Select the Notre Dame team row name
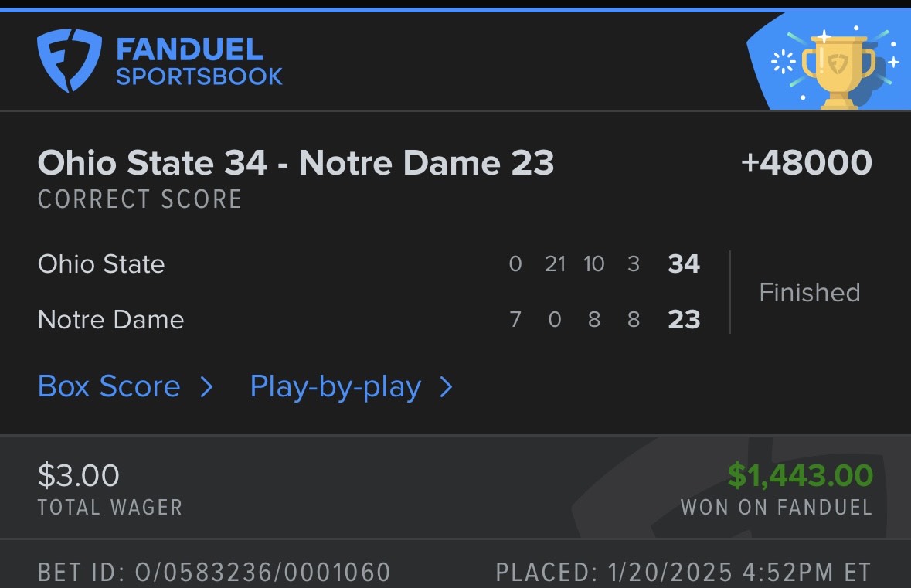 pyautogui.click(x=110, y=320)
